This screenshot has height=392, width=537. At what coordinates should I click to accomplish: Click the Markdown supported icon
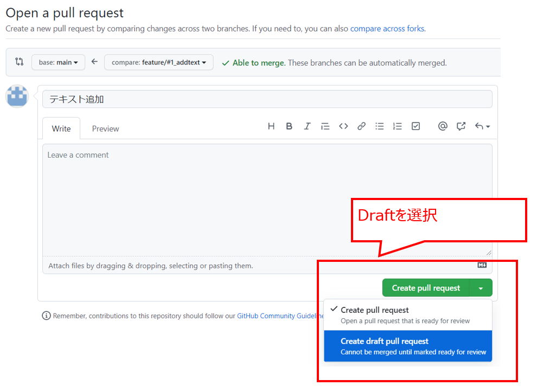tap(482, 265)
